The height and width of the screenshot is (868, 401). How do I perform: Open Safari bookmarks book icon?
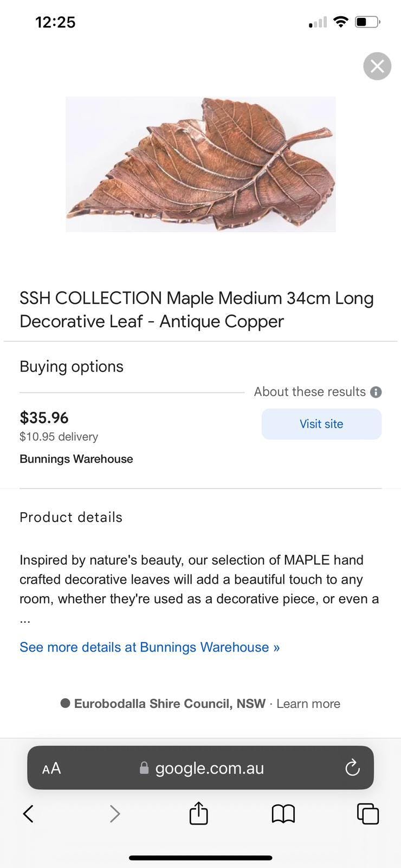pyautogui.click(x=283, y=813)
